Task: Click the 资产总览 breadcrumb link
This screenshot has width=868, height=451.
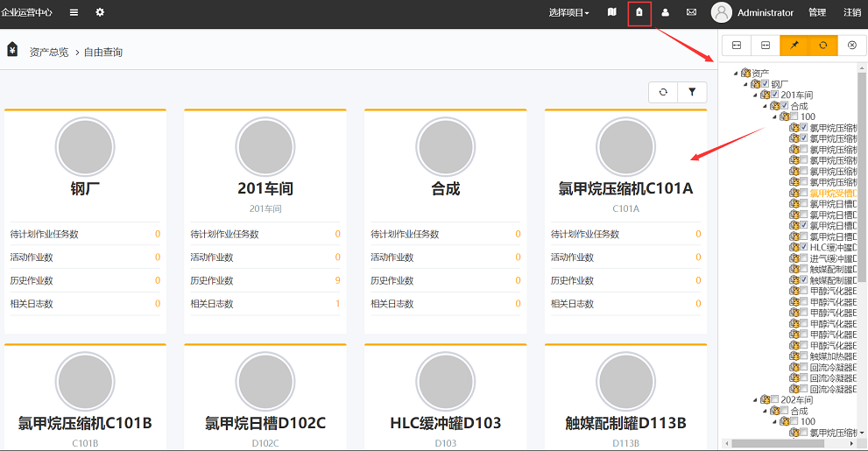Action: [49, 53]
